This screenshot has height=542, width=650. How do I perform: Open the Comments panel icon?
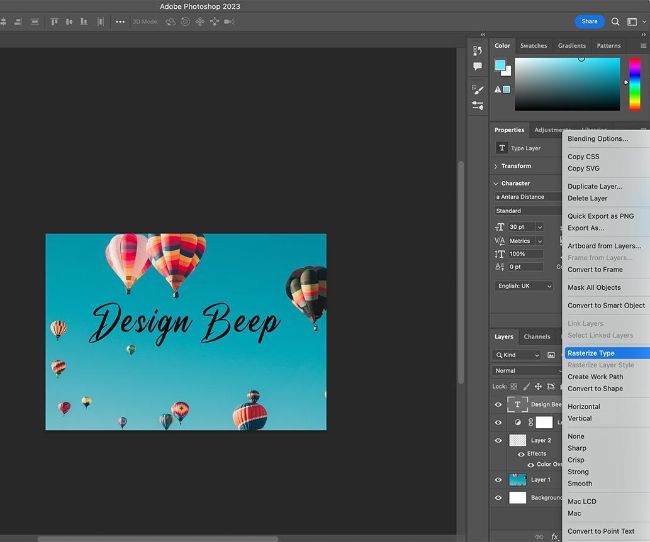tap(478, 66)
